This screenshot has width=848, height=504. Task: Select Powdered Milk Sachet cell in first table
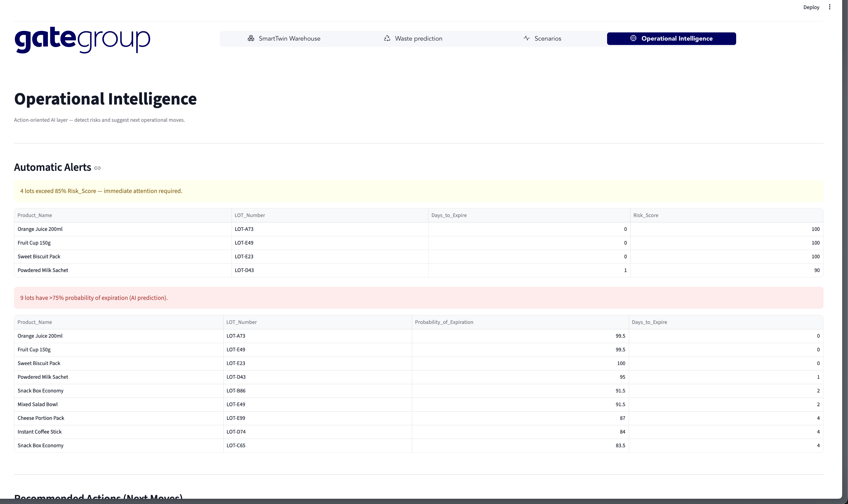click(43, 270)
